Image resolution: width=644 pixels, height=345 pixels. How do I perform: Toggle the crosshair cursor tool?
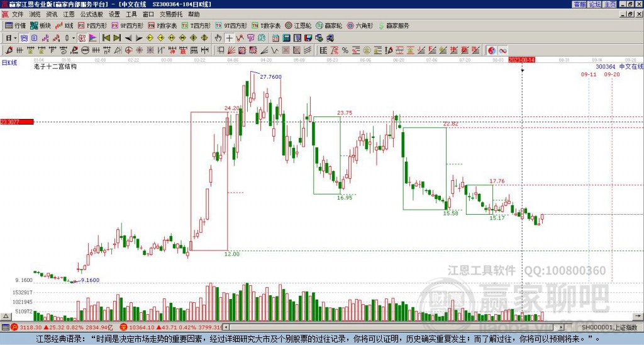click(x=229, y=38)
